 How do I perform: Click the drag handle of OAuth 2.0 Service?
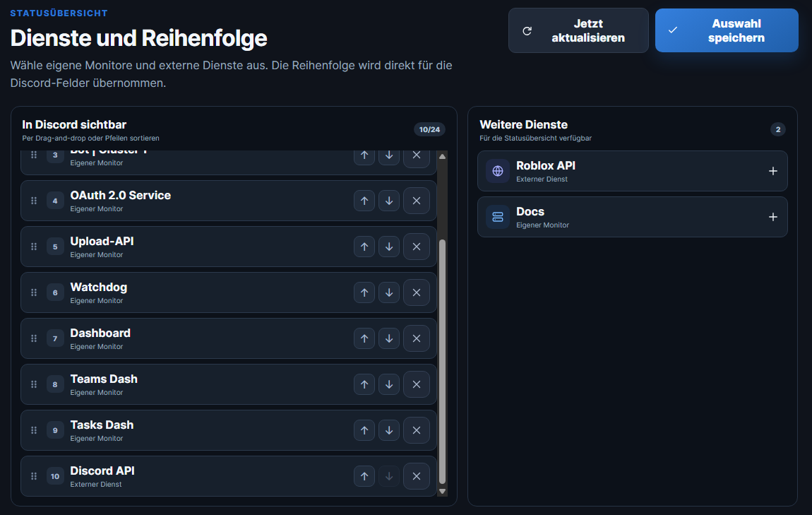[x=34, y=201]
